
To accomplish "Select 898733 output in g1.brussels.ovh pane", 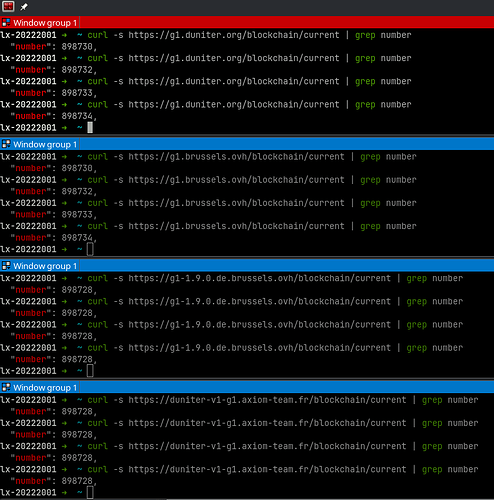I will click(x=77, y=215).
